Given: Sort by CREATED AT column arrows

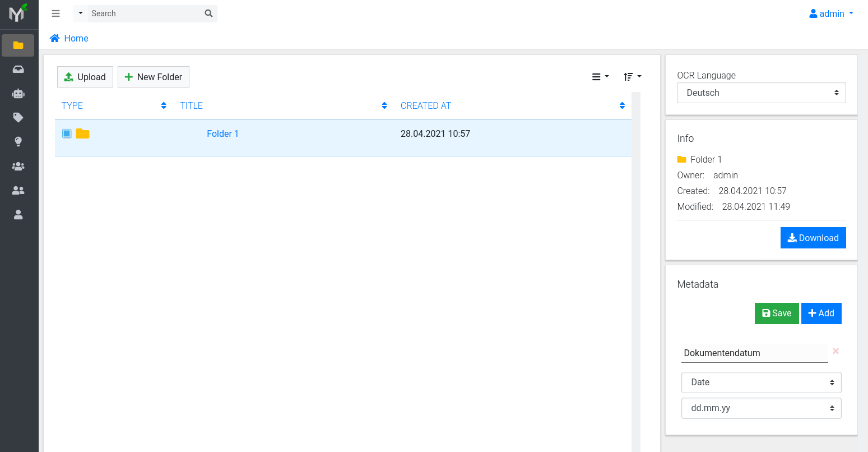Looking at the screenshot, I should [622, 105].
